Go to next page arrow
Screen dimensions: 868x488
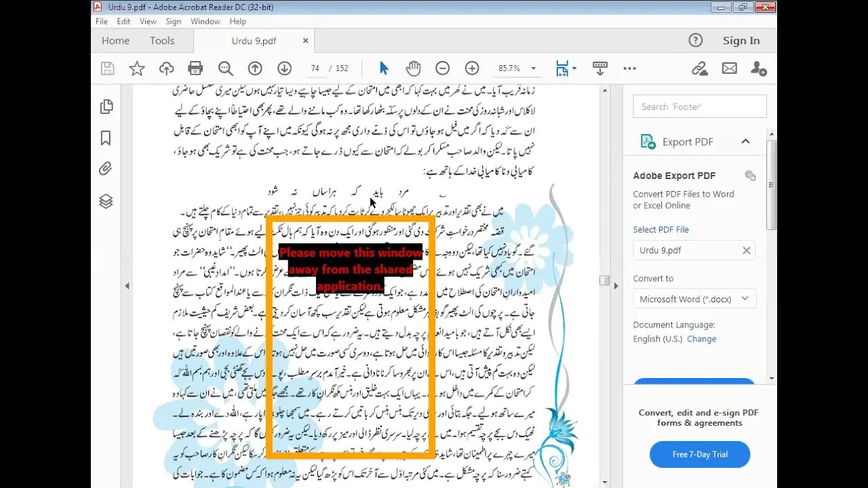tap(284, 68)
